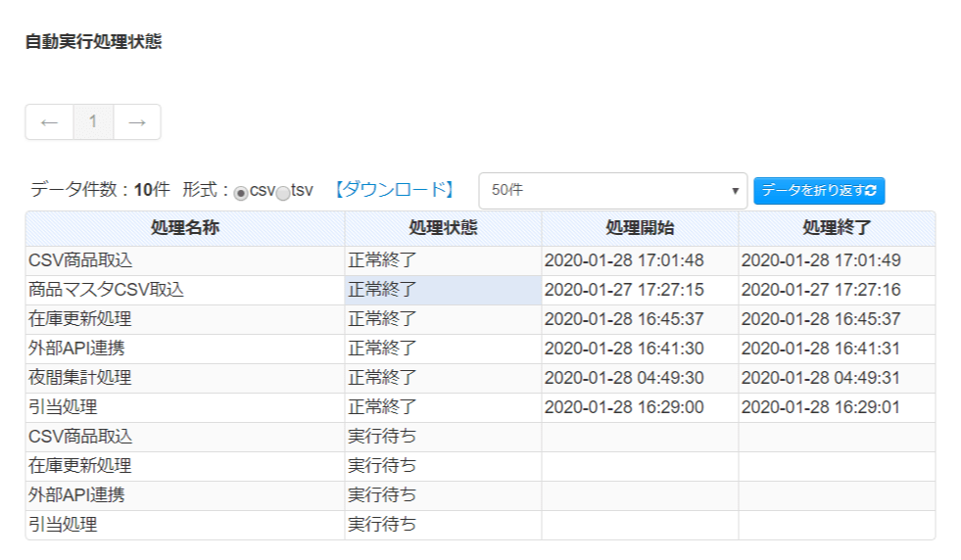961x560 pixels.
Task: Click first 実行待ち status cell
Action: pyautogui.click(x=382, y=437)
